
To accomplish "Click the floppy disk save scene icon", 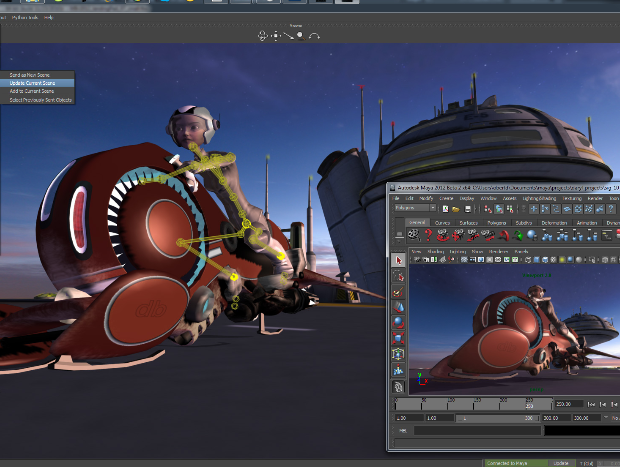I will click(467, 210).
